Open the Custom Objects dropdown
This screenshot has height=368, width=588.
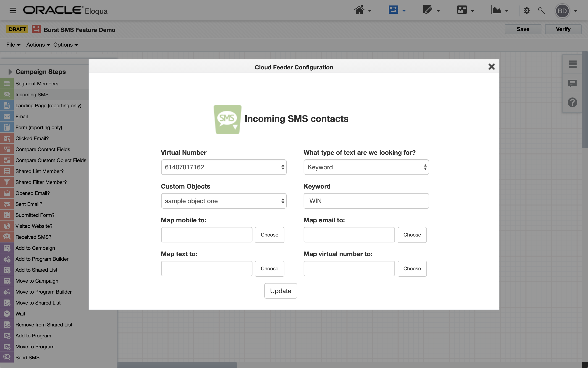(223, 201)
